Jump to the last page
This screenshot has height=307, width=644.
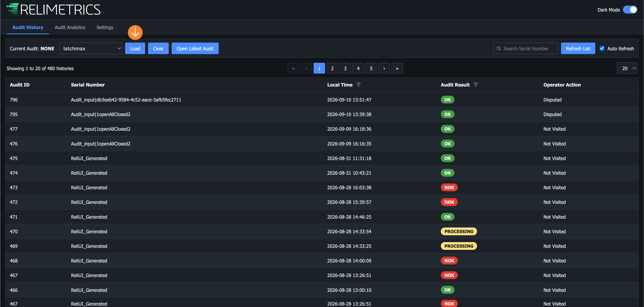tap(397, 68)
